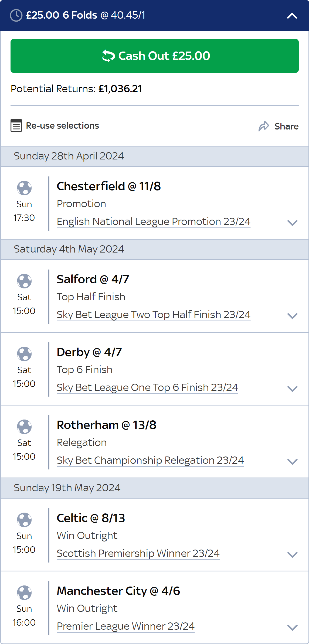Open Sky Bet League Two Top Half Finish link
Screen dimensions: 309x644
coord(154,315)
